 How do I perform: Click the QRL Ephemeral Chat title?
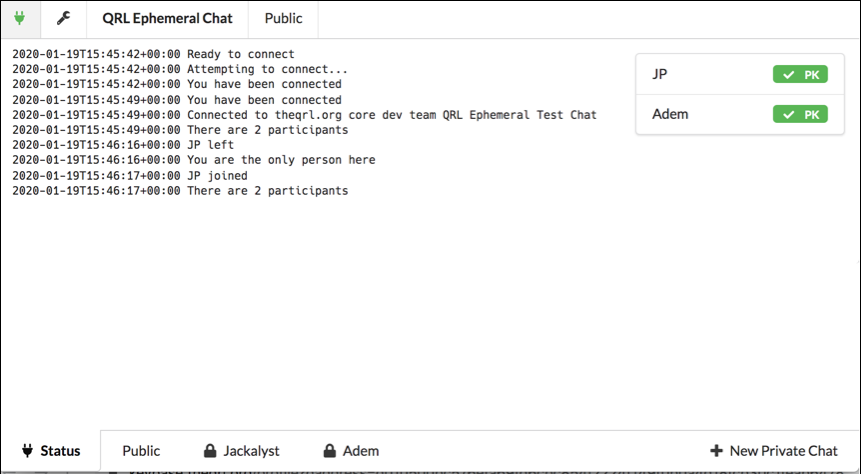[167, 18]
